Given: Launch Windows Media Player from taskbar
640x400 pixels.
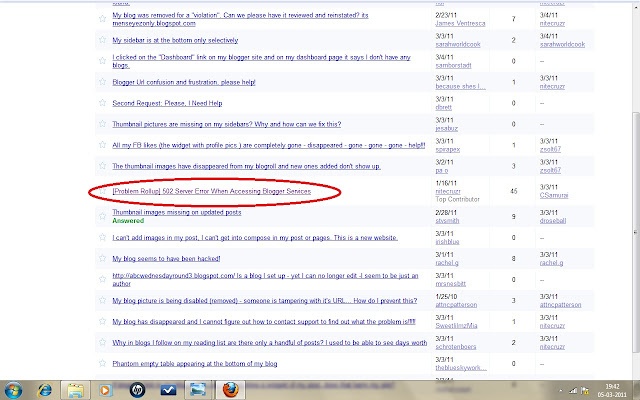Looking at the screenshot, I should [x=105, y=390].
